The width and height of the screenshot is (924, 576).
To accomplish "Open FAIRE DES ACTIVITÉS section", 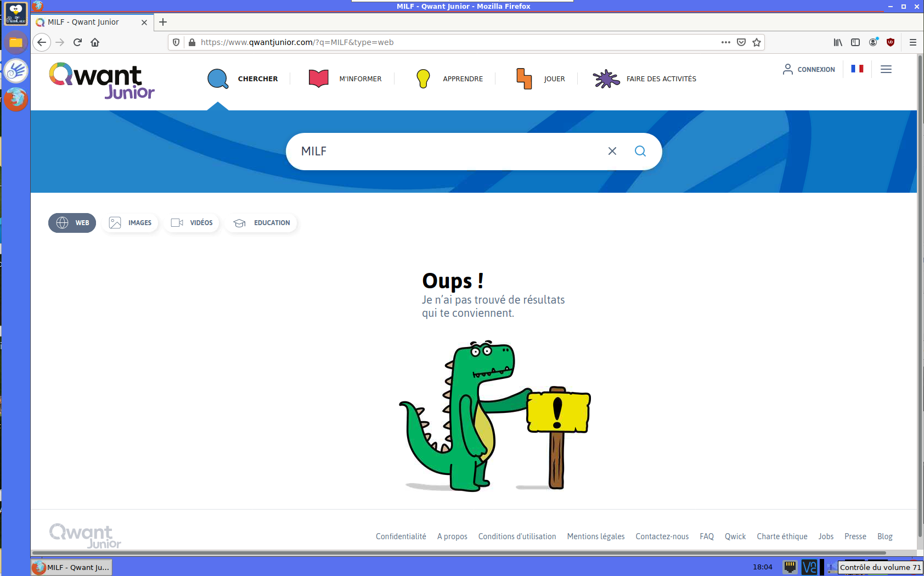I will click(645, 79).
